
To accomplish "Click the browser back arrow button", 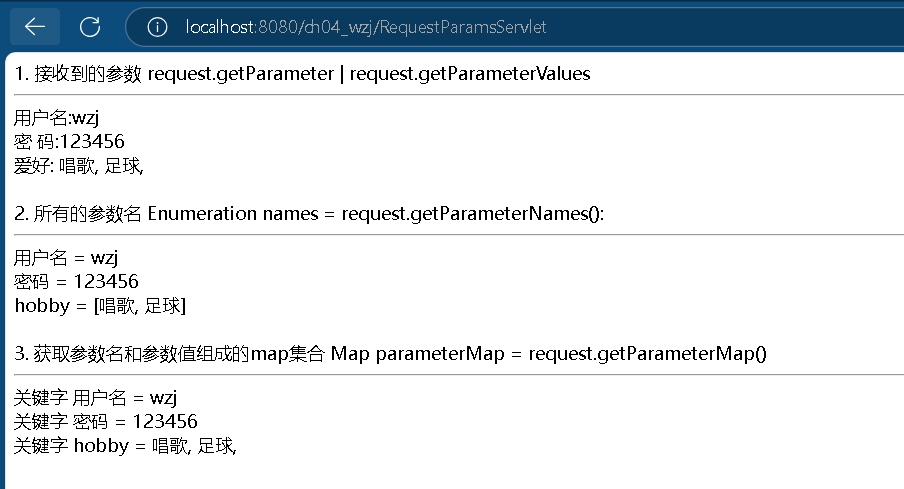I will (x=35, y=27).
